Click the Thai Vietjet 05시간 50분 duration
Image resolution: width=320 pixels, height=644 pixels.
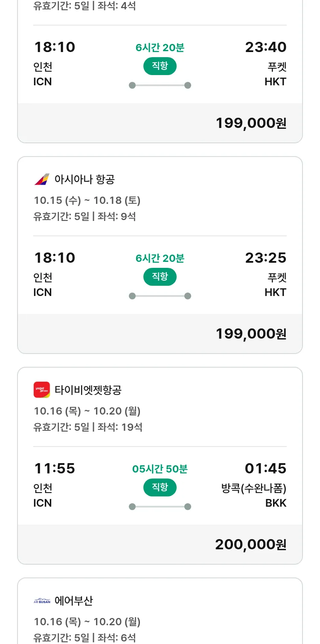pyautogui.click(x=160, y=469)
